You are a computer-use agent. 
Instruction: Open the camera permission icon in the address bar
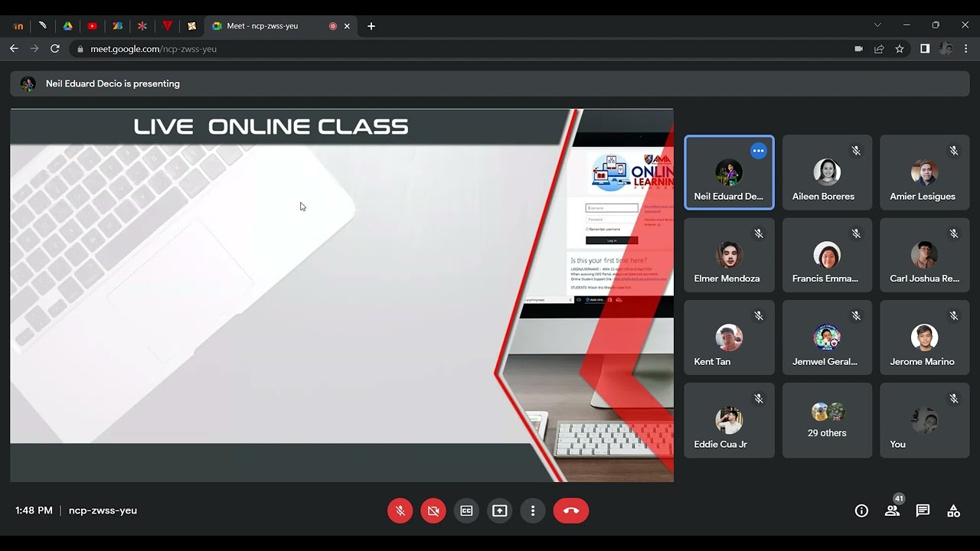(858, 48)
